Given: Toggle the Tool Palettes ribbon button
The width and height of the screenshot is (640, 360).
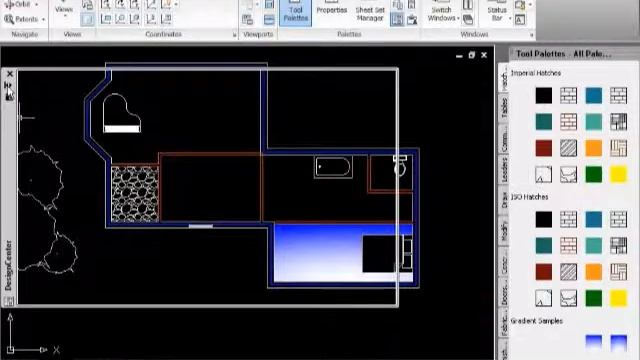Looking at the screenshot, I should coord(296,12).
